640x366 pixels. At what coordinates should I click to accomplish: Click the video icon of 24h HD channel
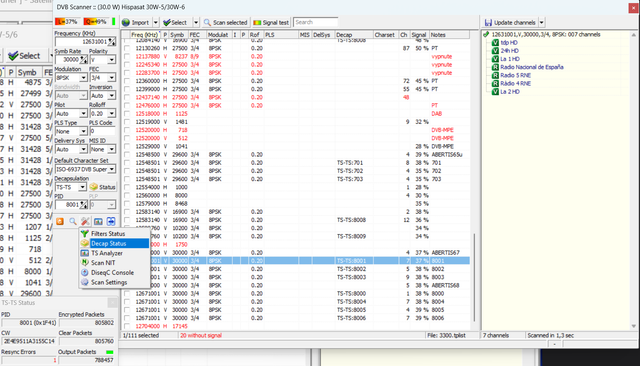495,51
